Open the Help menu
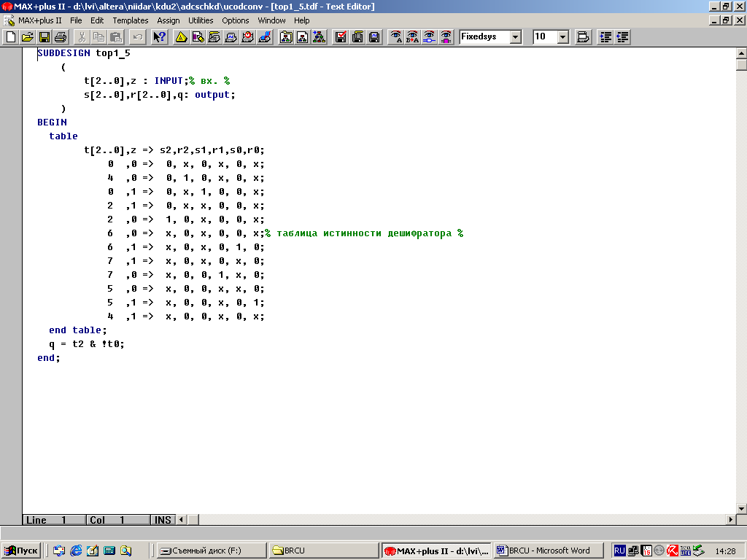 pos(301,20)
